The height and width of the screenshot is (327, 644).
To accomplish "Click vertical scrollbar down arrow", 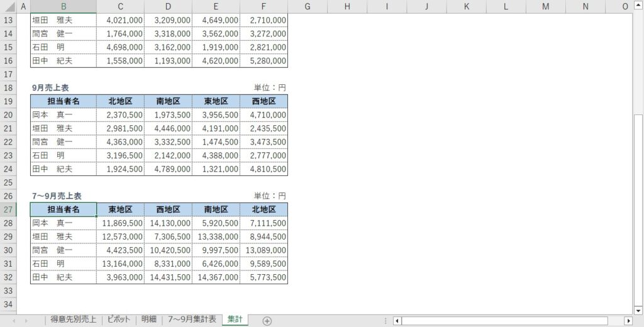I will [638, 310].
